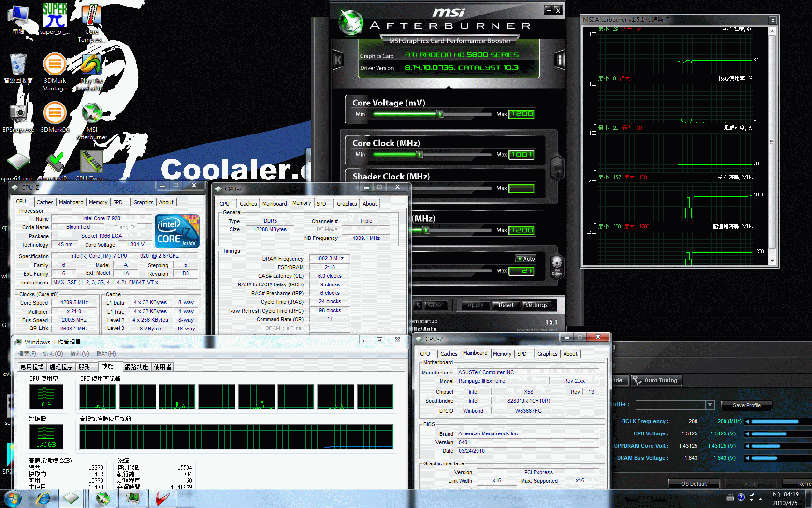Click the keyboard icon in system tray

[x=730, y=497]
